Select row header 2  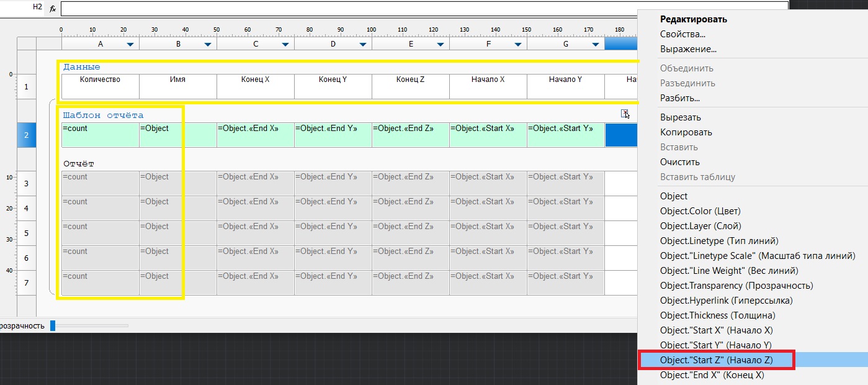point(26,135)
